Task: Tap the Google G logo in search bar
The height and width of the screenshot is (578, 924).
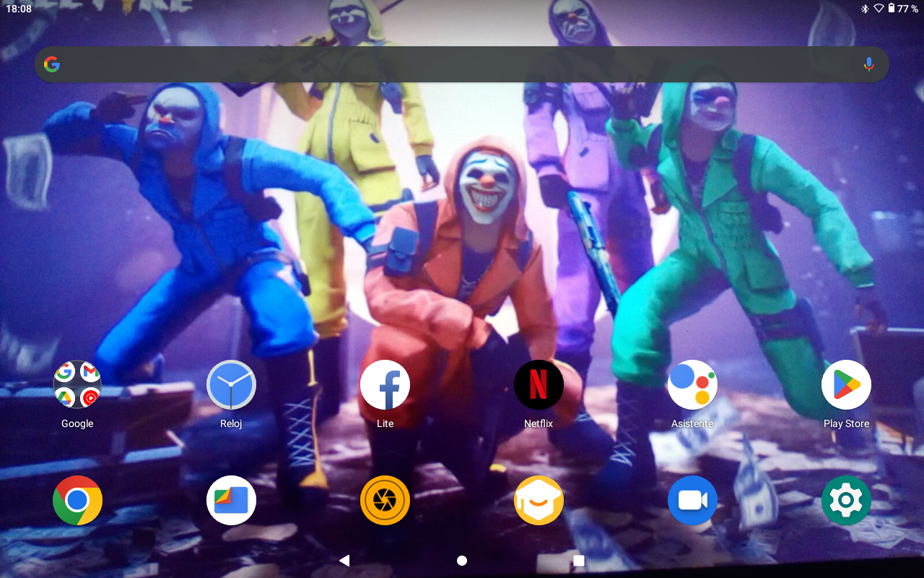Action: pyautogui.click(x=51, y=64)
